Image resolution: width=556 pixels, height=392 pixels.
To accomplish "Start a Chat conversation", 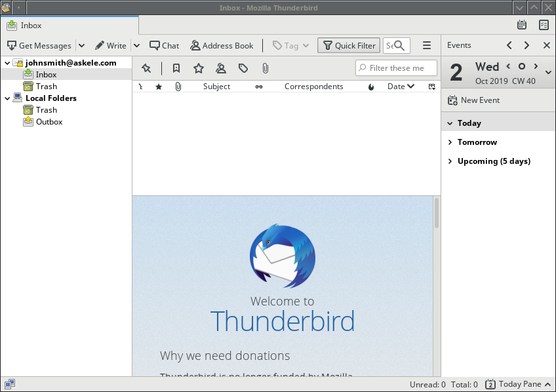I will point(164,45).
